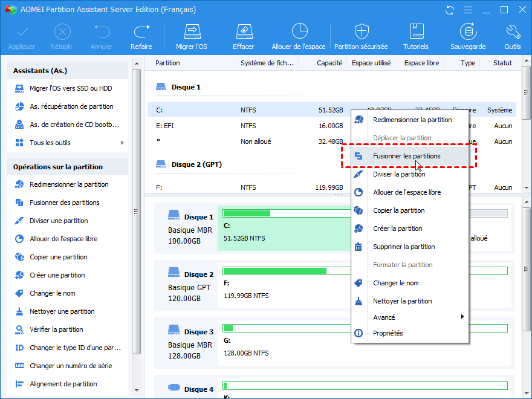Select the F: NTFS partition row
This screenshot has height=399, width=532.
tap(248, 187)
